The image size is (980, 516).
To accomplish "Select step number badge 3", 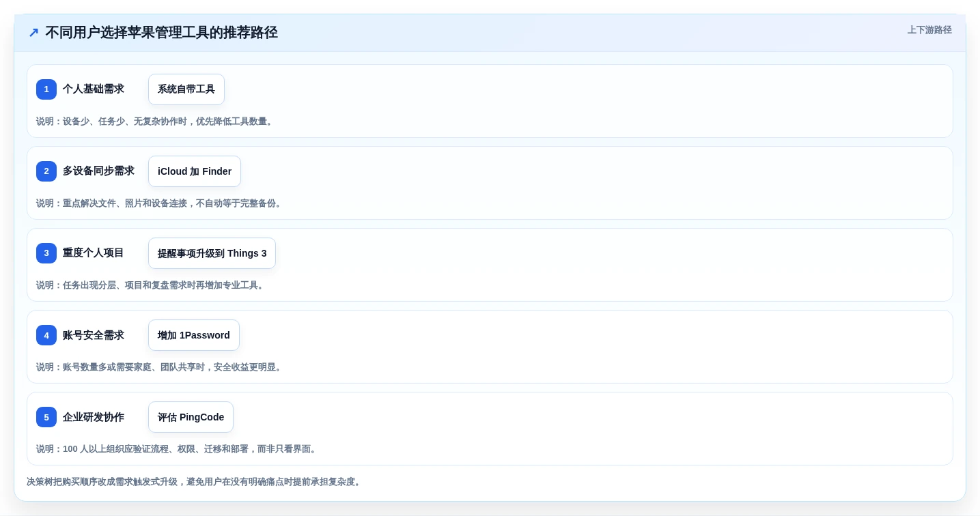I will point(46,253).
